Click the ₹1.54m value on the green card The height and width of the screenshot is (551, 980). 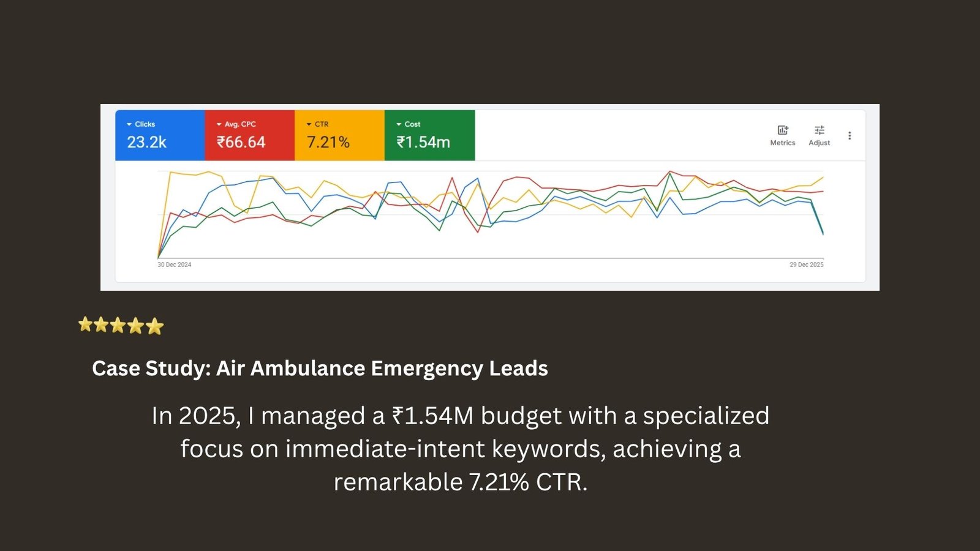423,143
